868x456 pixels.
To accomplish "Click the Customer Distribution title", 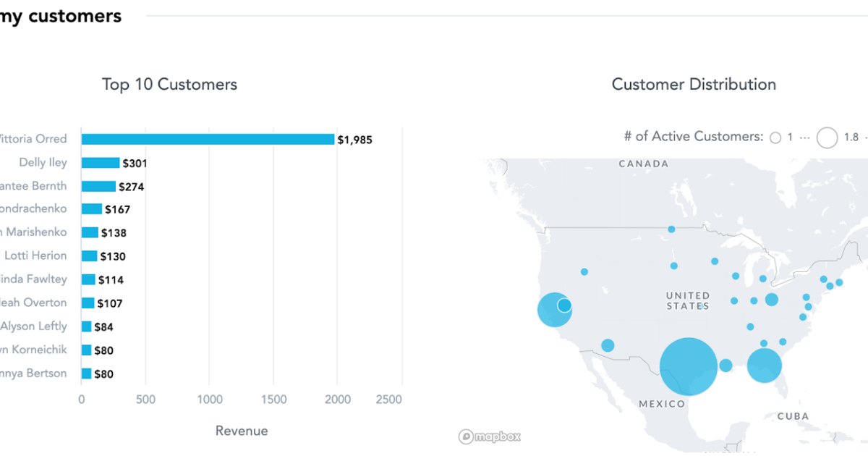I will click(x=693, y=84).
